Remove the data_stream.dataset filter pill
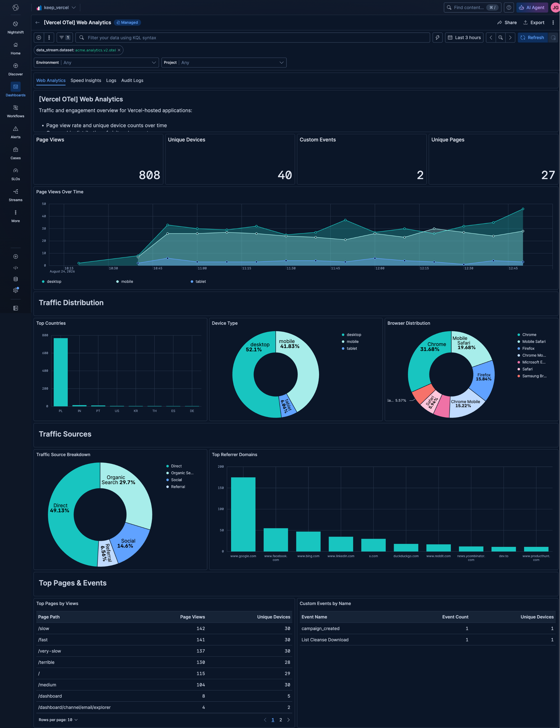Image resolution: width=560 pixels, height=728 pixels. coord(119,50)
